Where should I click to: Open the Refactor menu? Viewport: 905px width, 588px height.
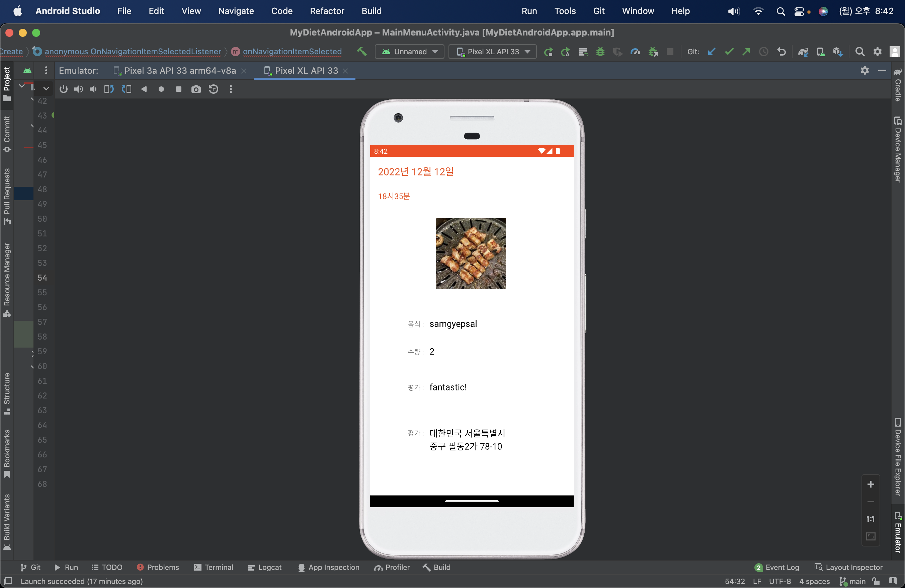coord(326,11)
